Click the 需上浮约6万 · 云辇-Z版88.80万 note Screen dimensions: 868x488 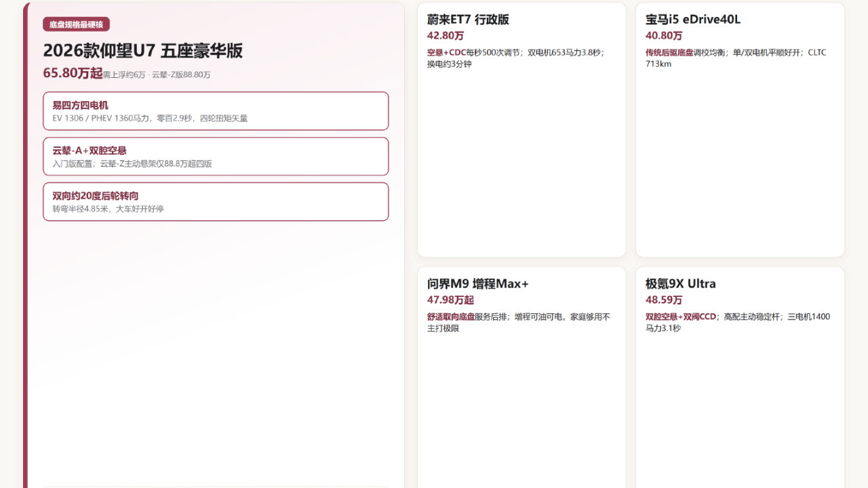point(157,75)
